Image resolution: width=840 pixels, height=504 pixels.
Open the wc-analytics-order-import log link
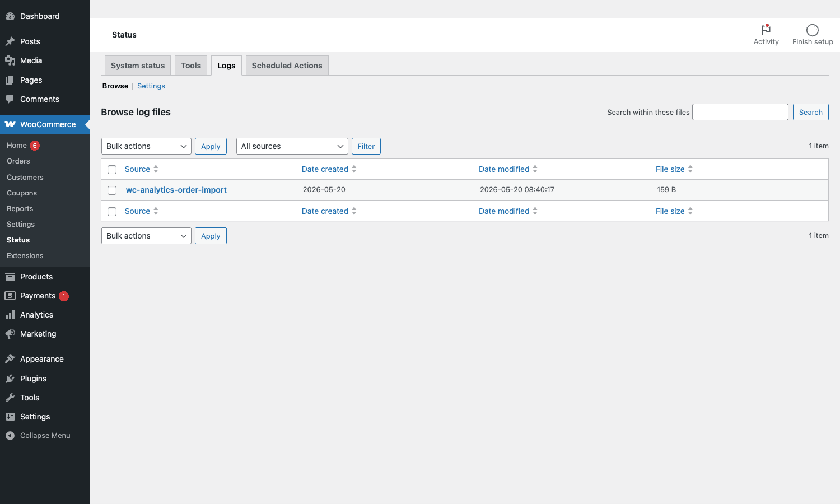(176, 190)
